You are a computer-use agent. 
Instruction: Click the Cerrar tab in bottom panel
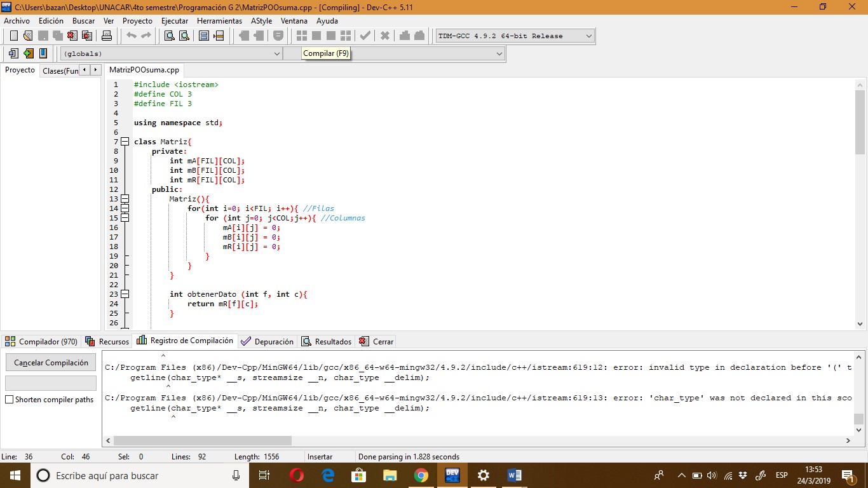[x=377, y=341]
